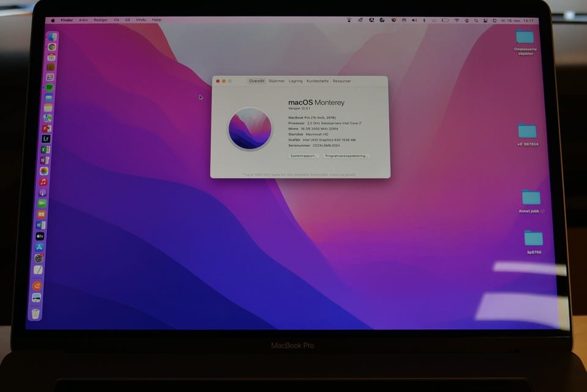
Task: Open the Apple TV app in Dock
Action: click(x=40, y=236)
